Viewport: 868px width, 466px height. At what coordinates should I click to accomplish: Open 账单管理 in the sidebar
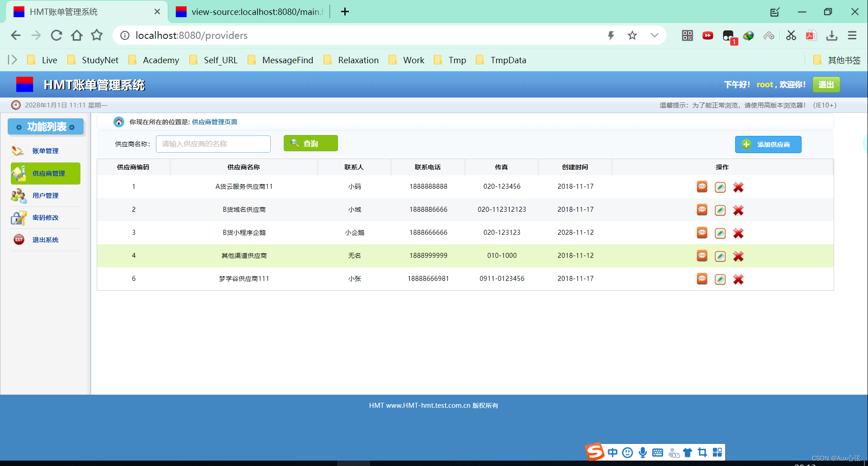coord(45,151)
